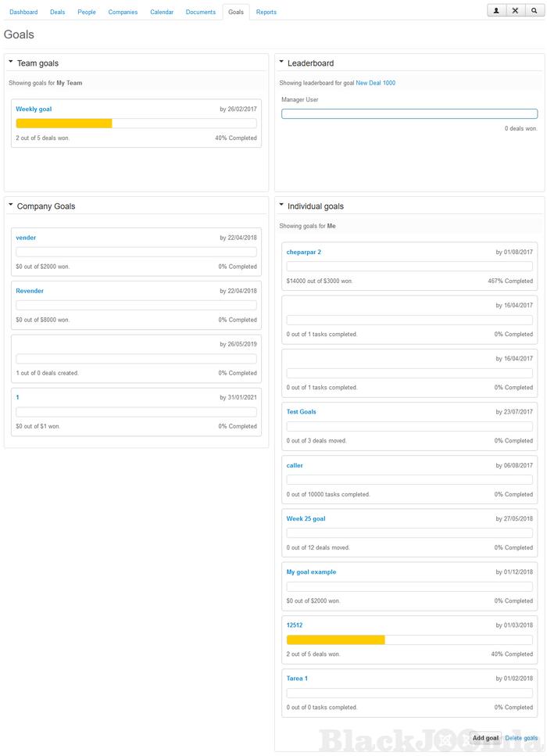The height and width of the screenshot is (756, 547).
Task: Click the user profile icon button
Action: point(496,11)
